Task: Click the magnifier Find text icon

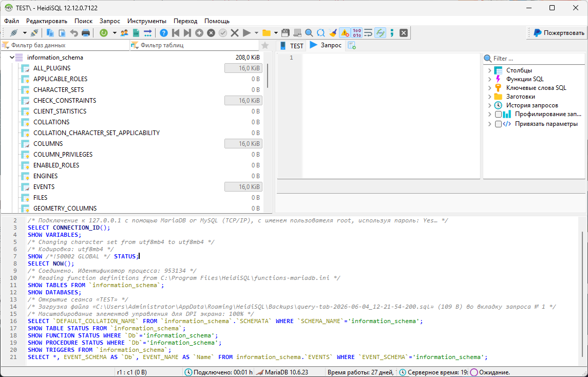Action: pyautogui.click(x=309, y=33)
